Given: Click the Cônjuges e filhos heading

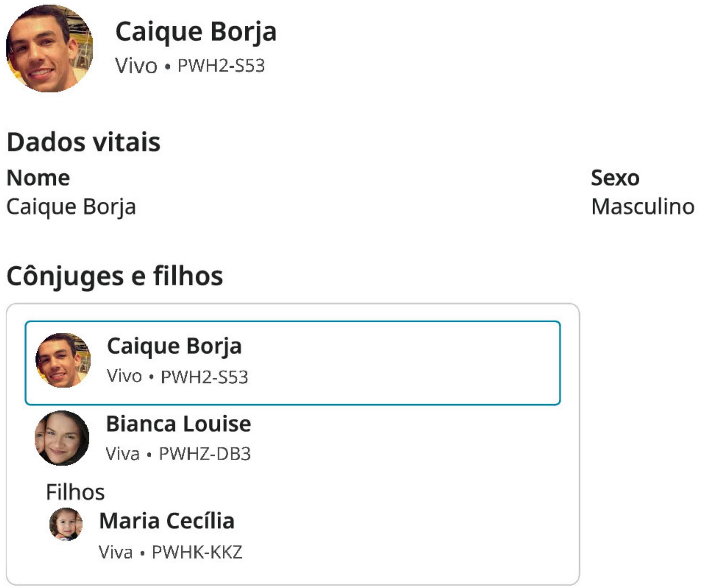Looking at the screenshot, I should point(115,276).
